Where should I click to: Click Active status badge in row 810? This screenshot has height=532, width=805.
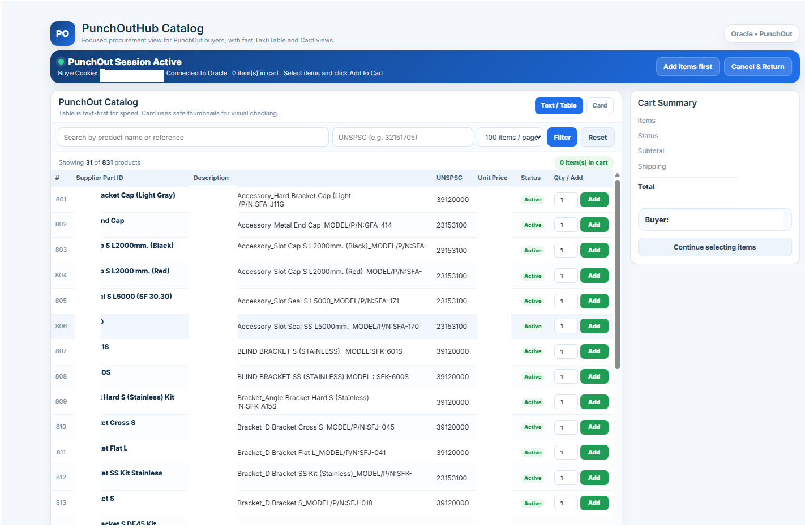pos(533,427)
